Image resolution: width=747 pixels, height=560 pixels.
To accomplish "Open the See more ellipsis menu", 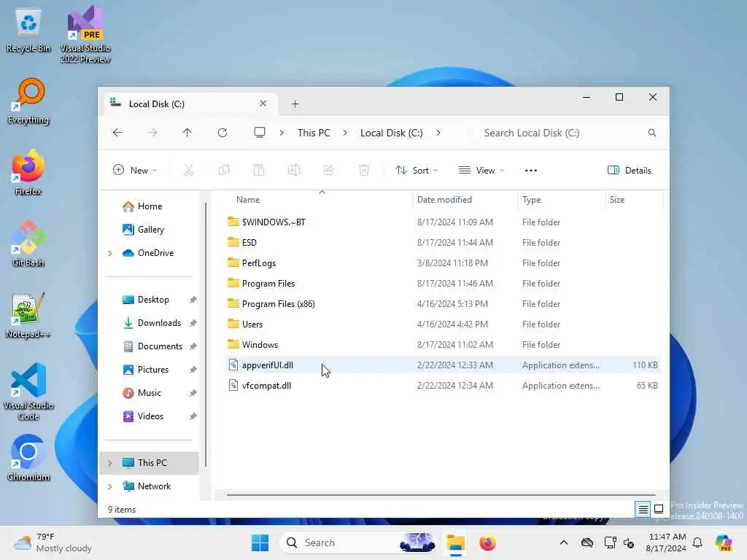I will [x=531, y=170].
